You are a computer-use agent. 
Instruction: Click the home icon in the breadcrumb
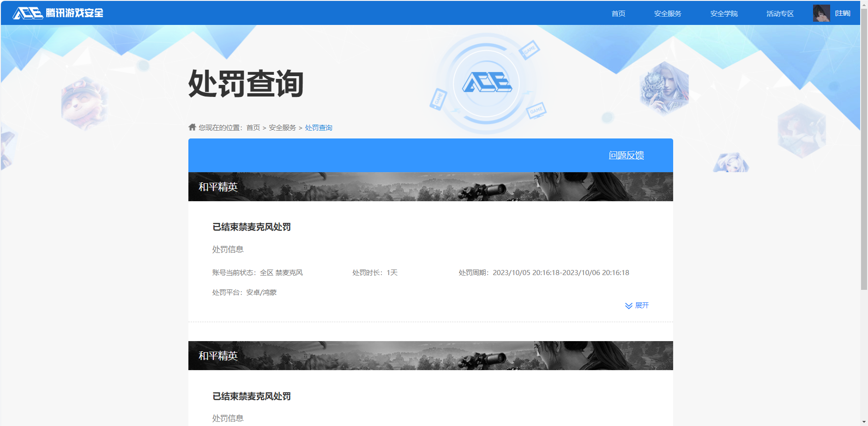click(193, 127)
